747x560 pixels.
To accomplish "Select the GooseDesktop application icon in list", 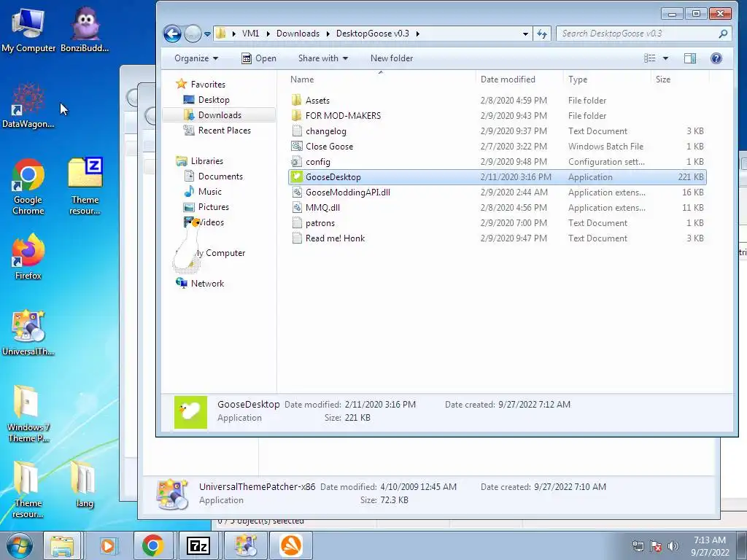I will pyautogui.click(x=297, y=176).
